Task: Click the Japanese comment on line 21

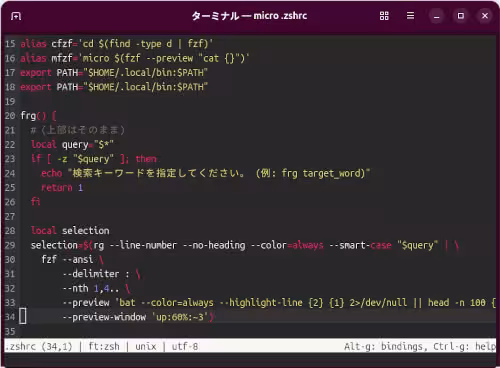Action: [x=78, y=130]
